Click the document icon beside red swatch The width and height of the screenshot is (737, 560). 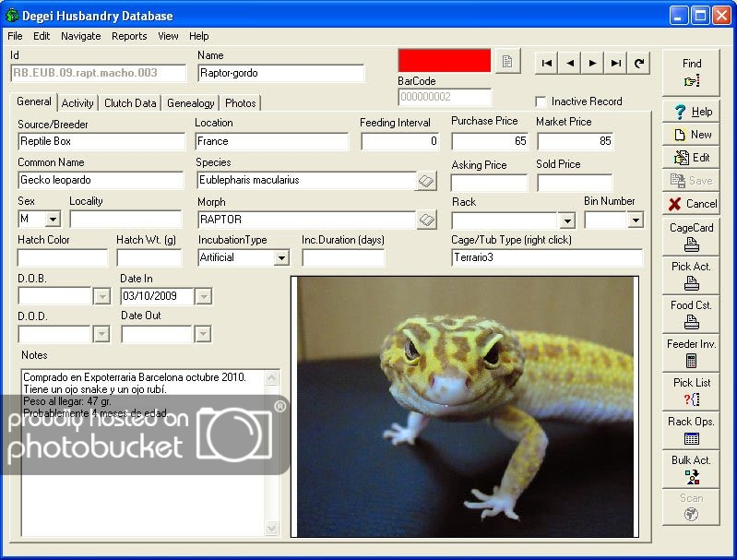click(506, 62)
